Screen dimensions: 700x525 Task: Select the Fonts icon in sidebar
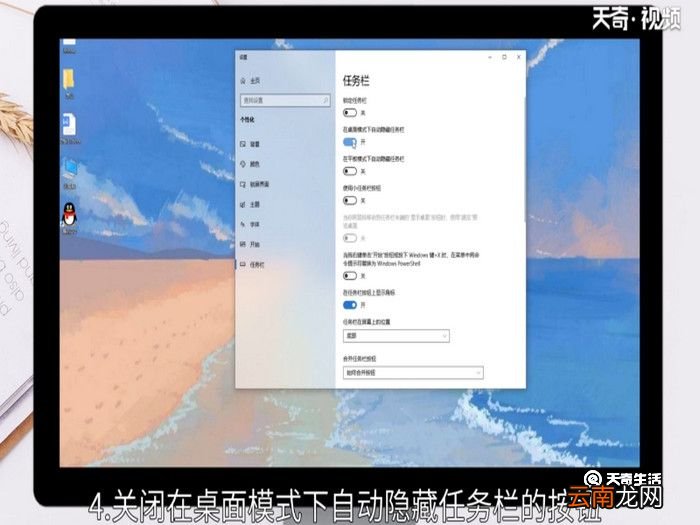[x=243, y=224]
